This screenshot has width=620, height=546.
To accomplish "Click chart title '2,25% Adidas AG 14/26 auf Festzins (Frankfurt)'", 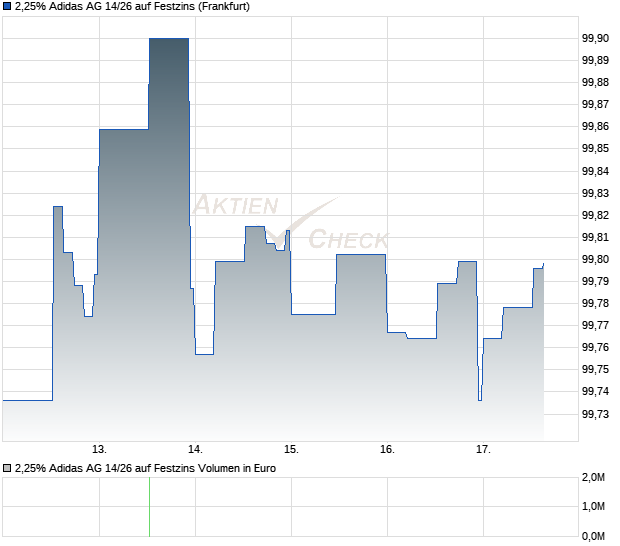I will (x=132, y=7).
